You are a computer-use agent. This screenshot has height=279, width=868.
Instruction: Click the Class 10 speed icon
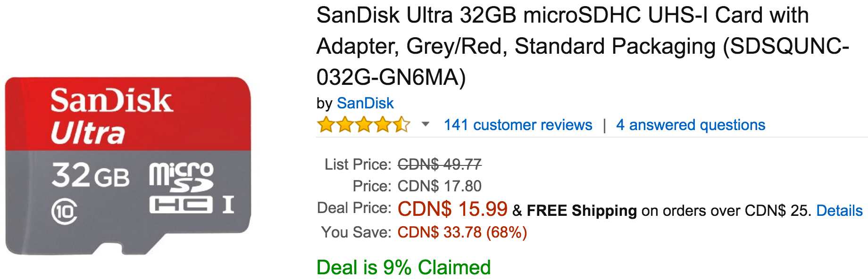coord(64,212)
